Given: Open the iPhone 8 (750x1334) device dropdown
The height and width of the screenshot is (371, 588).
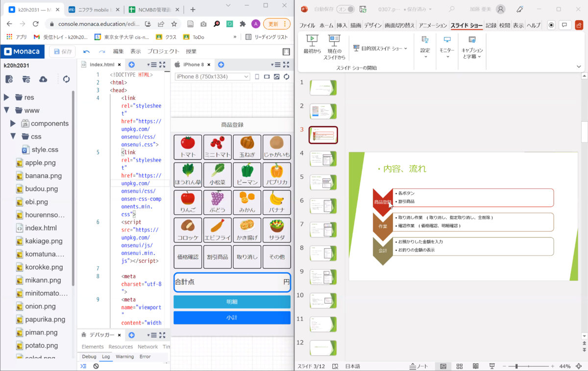Looking at the screenshot, I should 212,77.
